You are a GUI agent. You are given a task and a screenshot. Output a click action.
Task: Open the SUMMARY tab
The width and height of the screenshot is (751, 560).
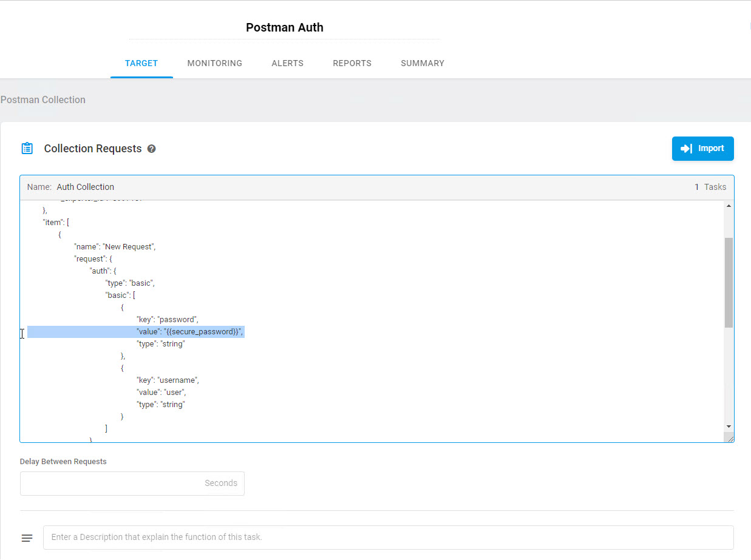[x=423, y=63]
